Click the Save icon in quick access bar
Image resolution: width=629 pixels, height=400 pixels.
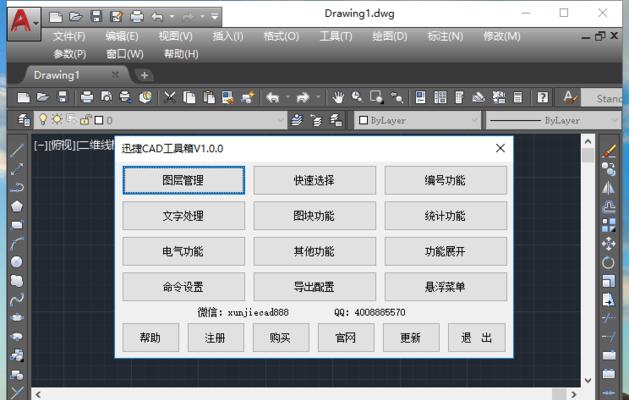click(96, 16)
